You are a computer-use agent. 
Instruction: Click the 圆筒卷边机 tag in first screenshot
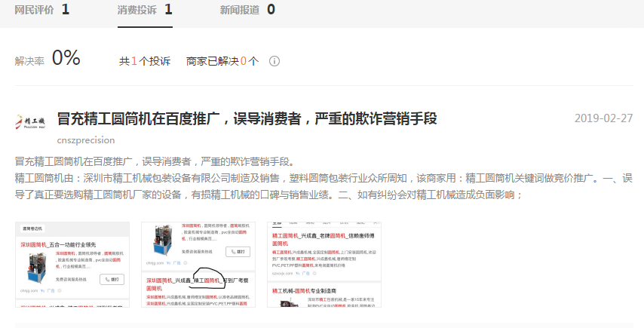coord(32,228)
